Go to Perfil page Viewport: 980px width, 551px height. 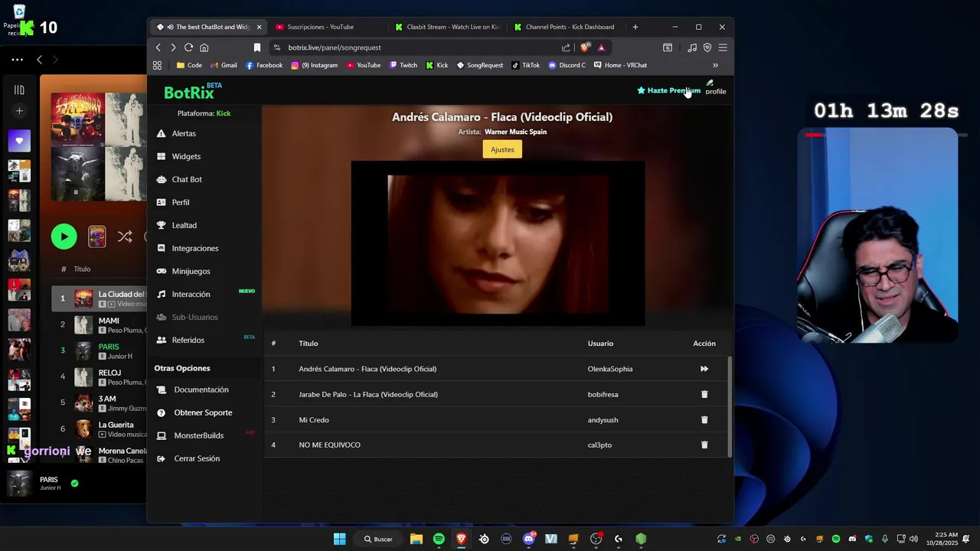[173, 202]
